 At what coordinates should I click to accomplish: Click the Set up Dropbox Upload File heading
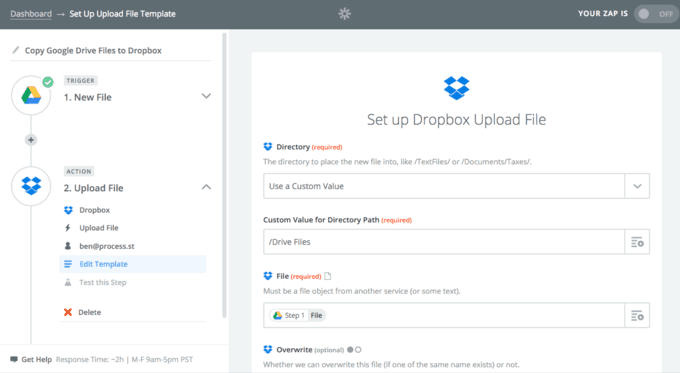(456, 119)
